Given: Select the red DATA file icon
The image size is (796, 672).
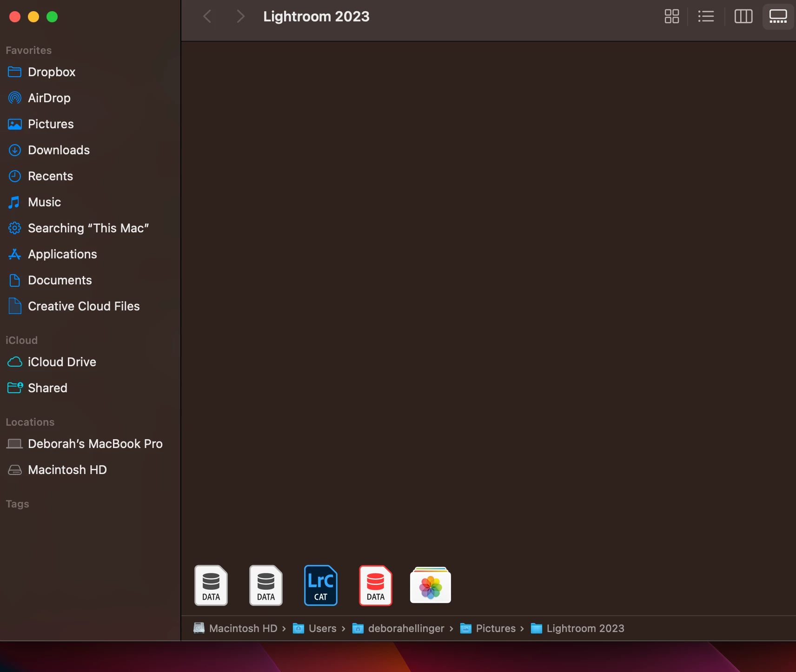Looking at the screenshot, I should click(x=376, y=586).
